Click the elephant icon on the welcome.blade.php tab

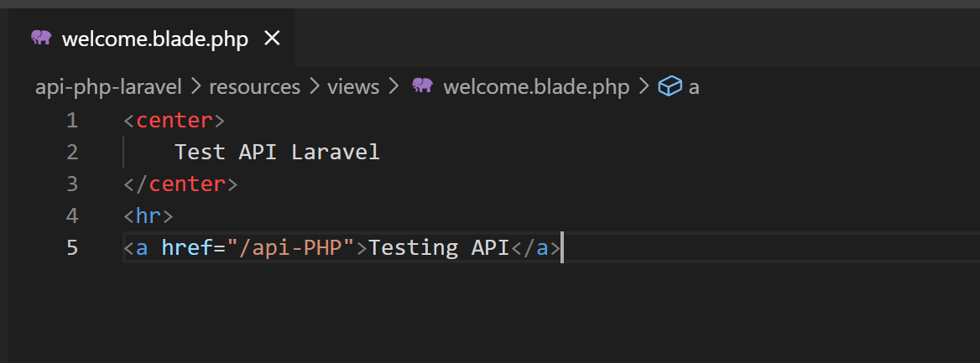[41, 38]
